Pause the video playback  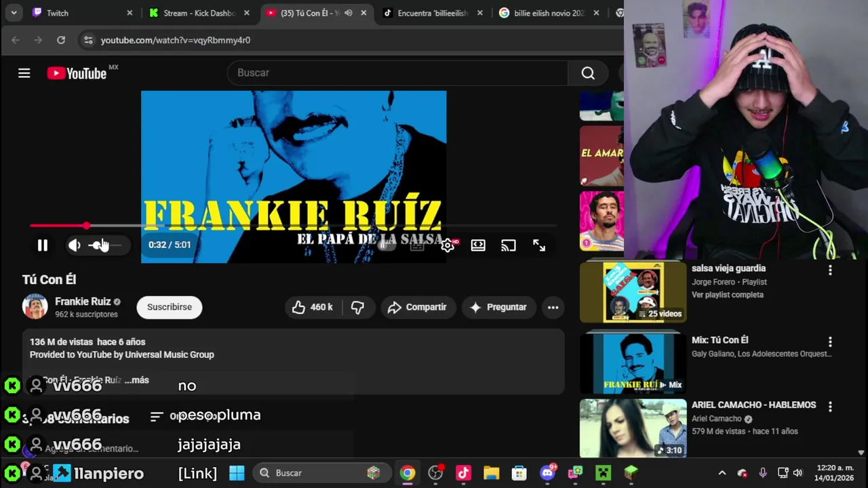(42, 245)
